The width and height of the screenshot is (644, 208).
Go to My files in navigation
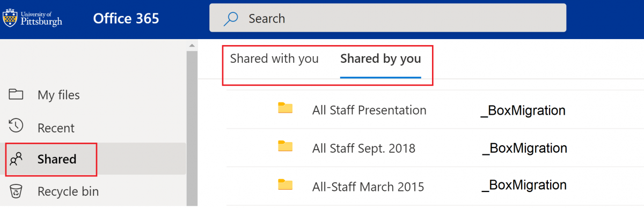click(x=58, y=95)
